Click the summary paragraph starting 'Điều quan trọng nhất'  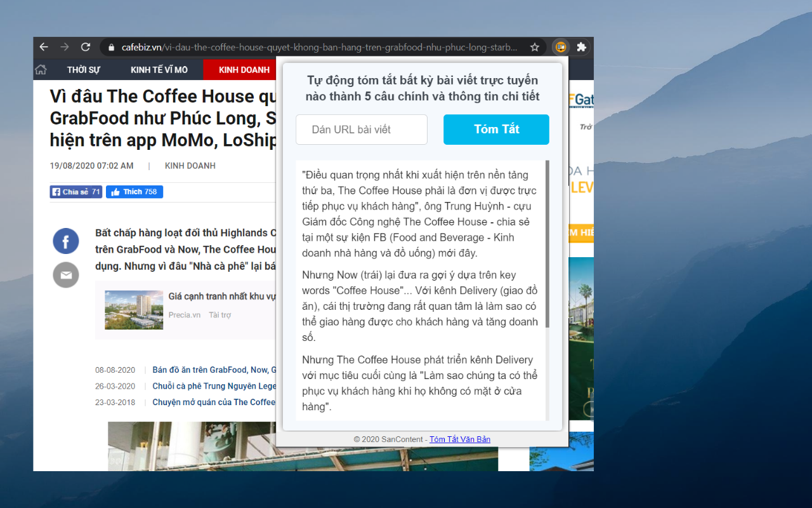coord(419,214)
